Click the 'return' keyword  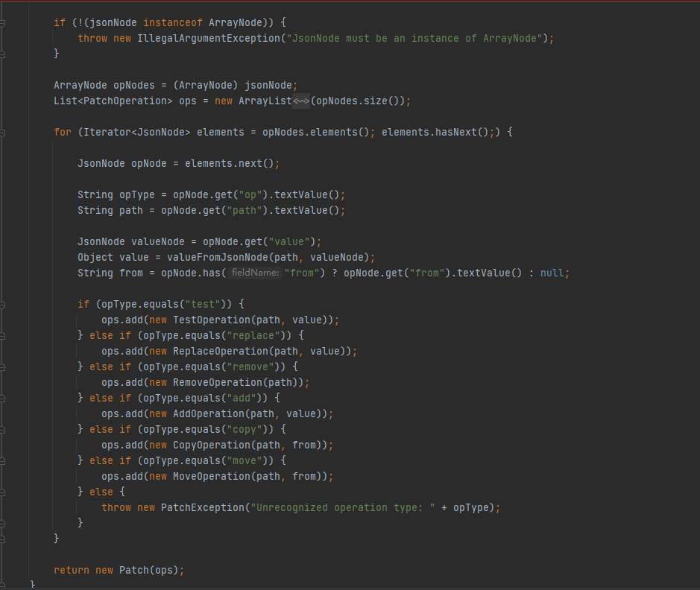(x=72, y=570)
